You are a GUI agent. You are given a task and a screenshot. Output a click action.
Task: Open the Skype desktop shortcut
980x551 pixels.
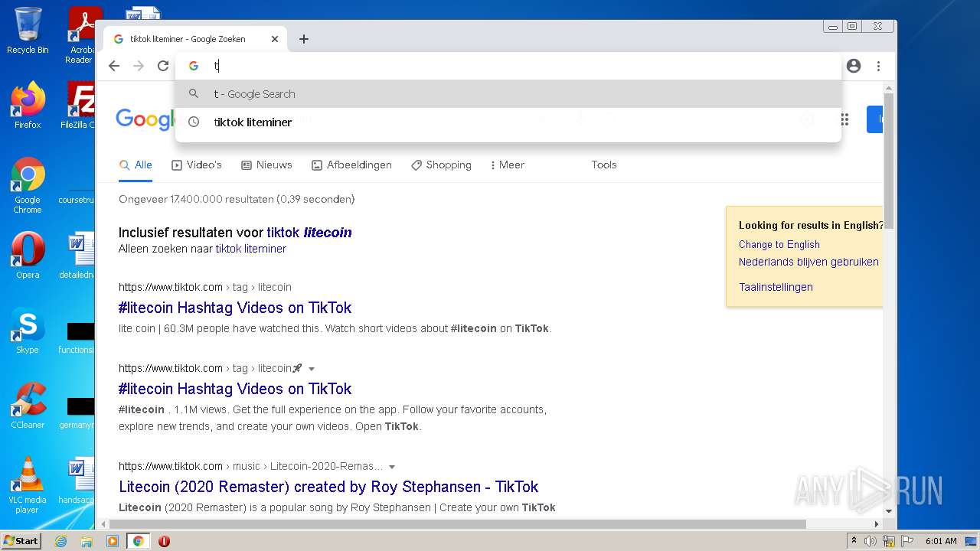(x=28, y=331)
